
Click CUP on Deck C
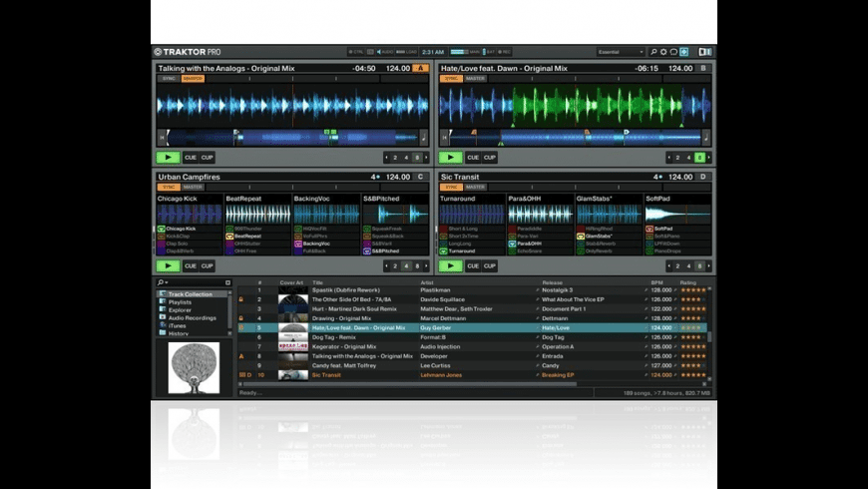[208, 265]
